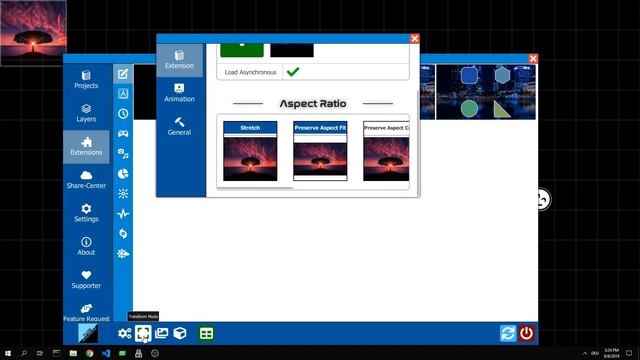The width and height of the screenshot is (640, 360).
Task: Select the gamepad extension category icon
Action: 123,133
